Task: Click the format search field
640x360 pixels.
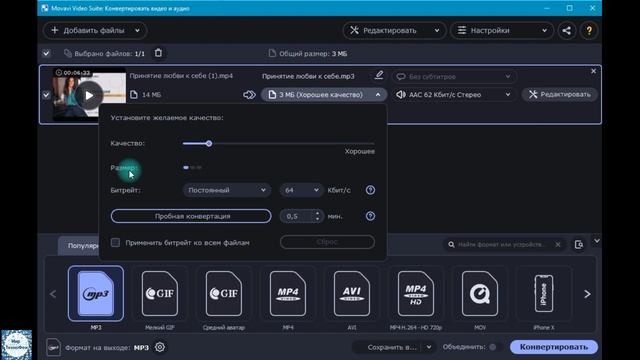Action: click(502, 244)
